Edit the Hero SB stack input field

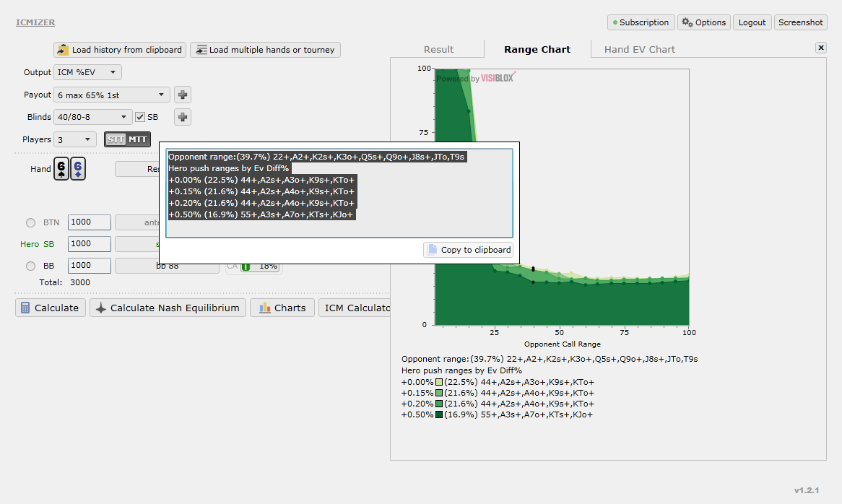89,243
